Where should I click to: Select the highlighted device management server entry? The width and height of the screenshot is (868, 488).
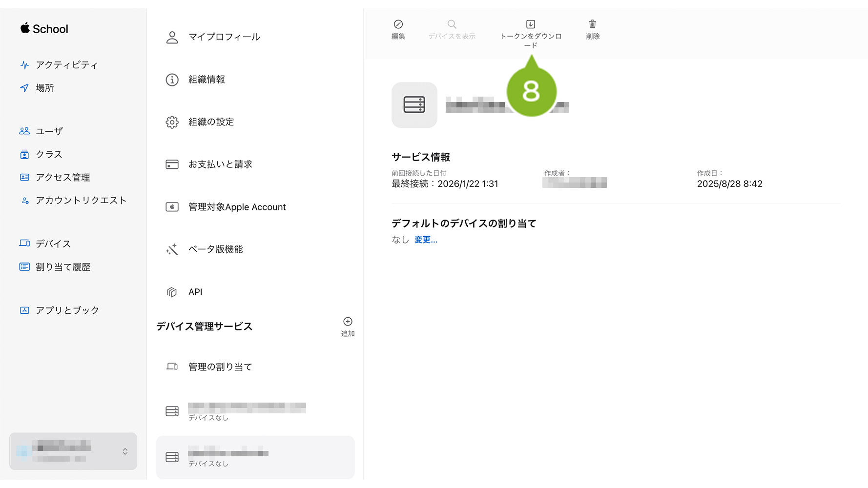point(255,457)
